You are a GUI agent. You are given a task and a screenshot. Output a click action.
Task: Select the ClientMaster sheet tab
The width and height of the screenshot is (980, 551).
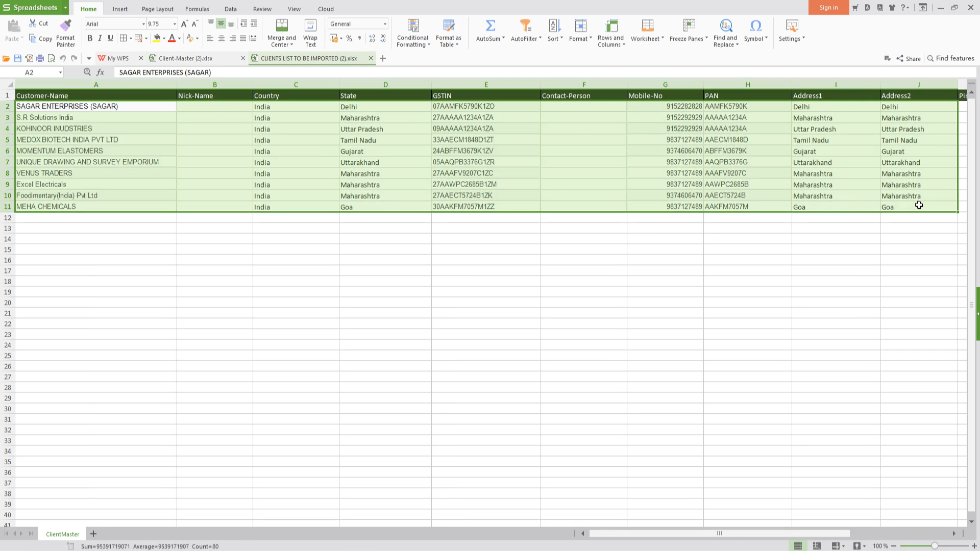coord(62,534)
